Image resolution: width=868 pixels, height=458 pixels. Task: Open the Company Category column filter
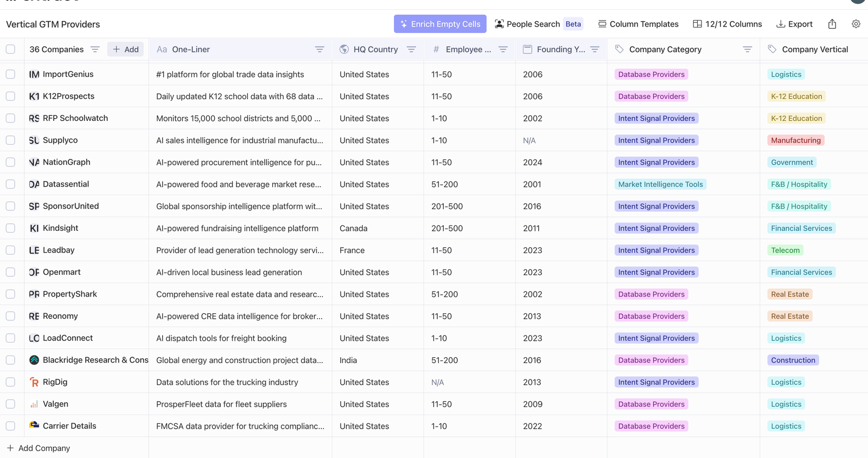point(747,49)
